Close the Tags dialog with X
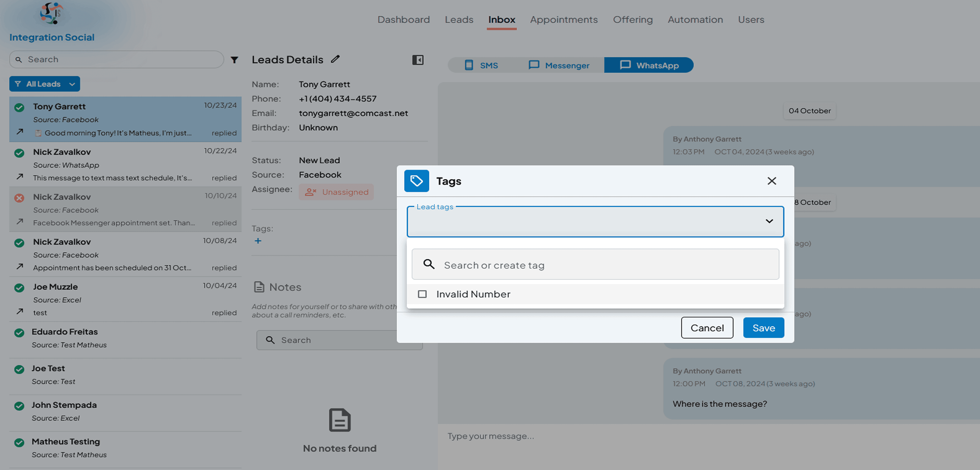The height and width of the screenshot is (470, 980). click(771, 181)
